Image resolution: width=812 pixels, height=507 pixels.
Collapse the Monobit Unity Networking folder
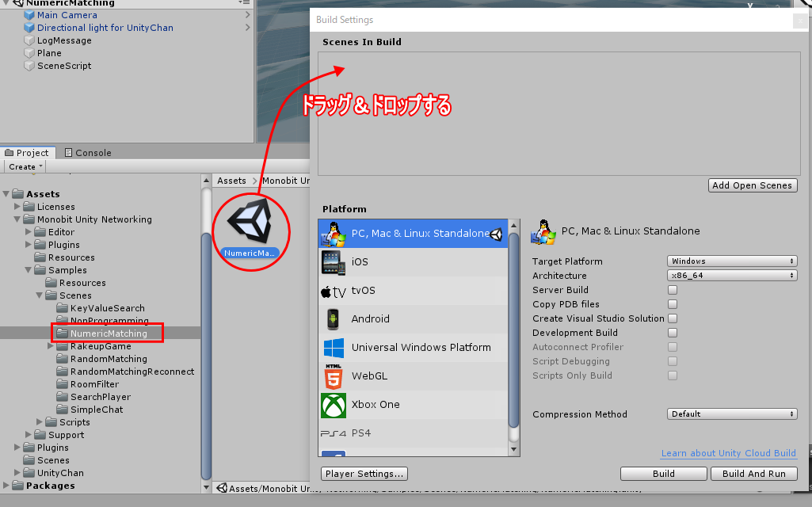point(17,219)
